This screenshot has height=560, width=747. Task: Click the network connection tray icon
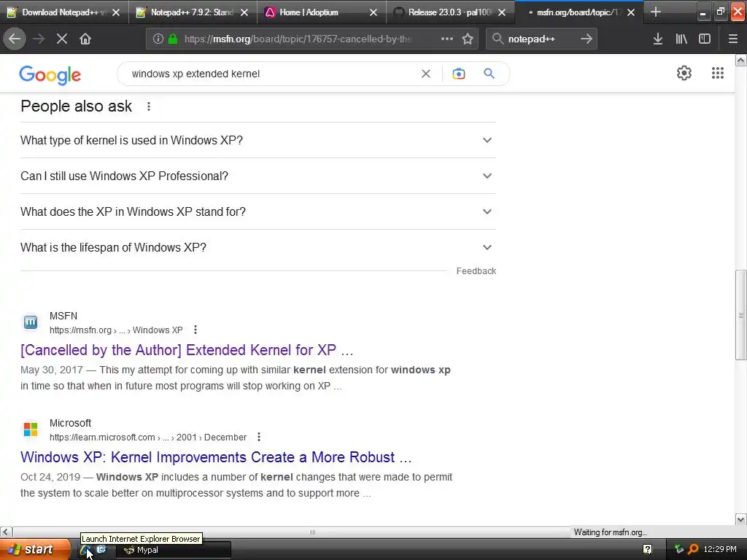679,550
